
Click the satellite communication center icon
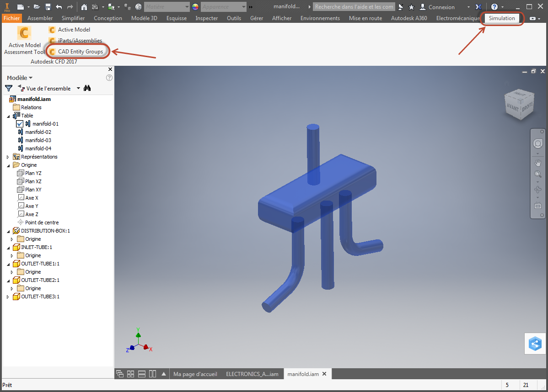[401, 7]
